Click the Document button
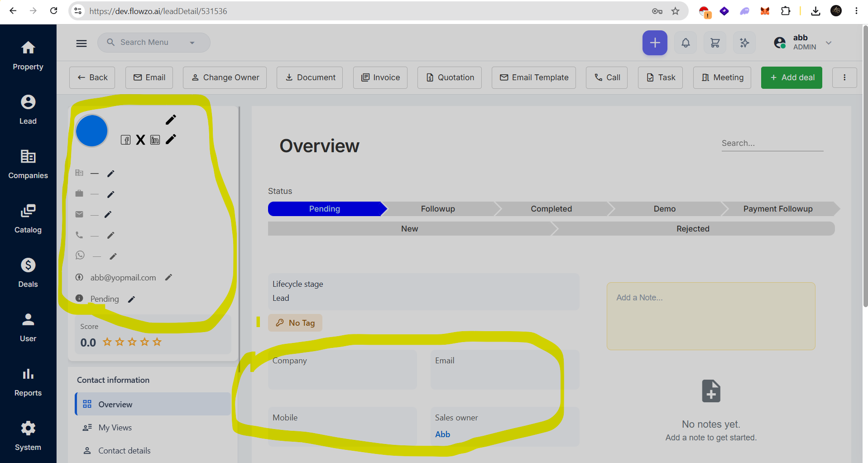This screenshot has width=868, height=463. click(310, 77)
